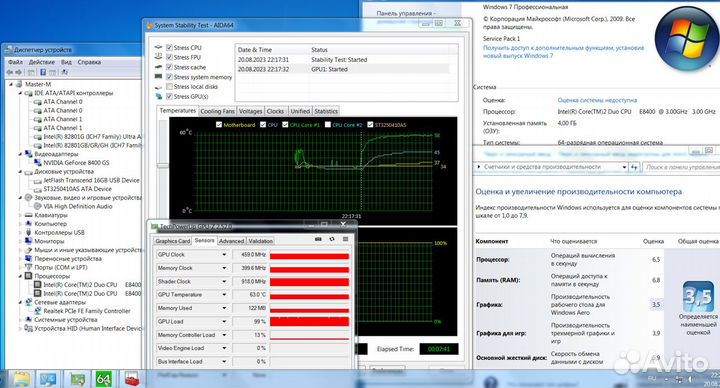Click JetFlash Transcend 16GB USB Device icon
This screenshot has height=388, width=720.
pyautogui.click(x=38, y=180)
